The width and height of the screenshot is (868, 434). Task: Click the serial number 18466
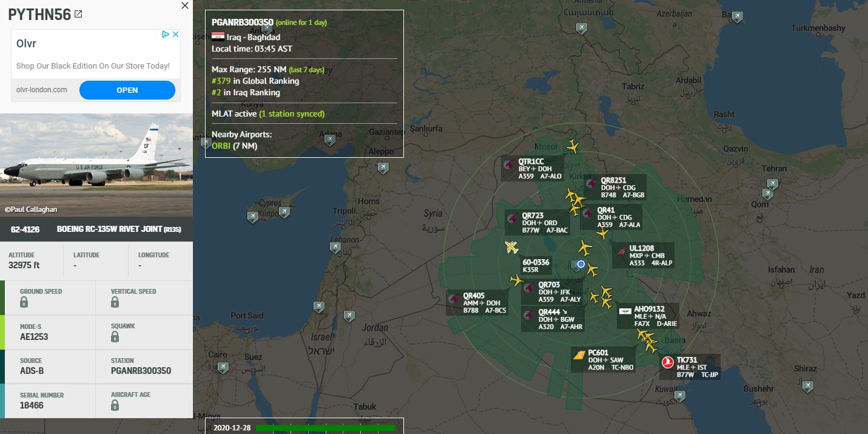[32, 405]
